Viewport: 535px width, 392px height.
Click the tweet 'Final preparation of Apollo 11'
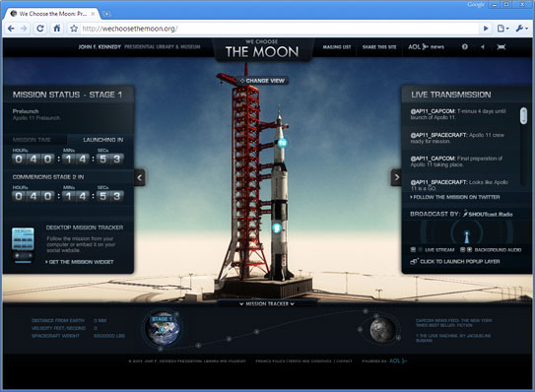456,162
